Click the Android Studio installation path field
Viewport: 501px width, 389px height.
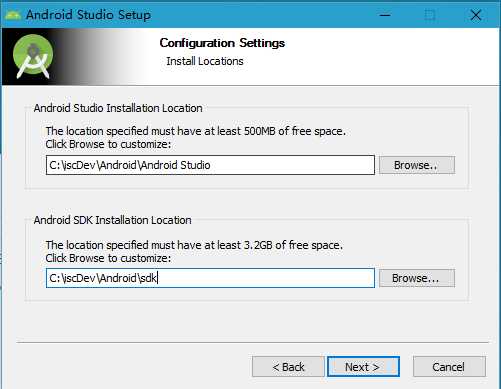[x=210, y=165]
